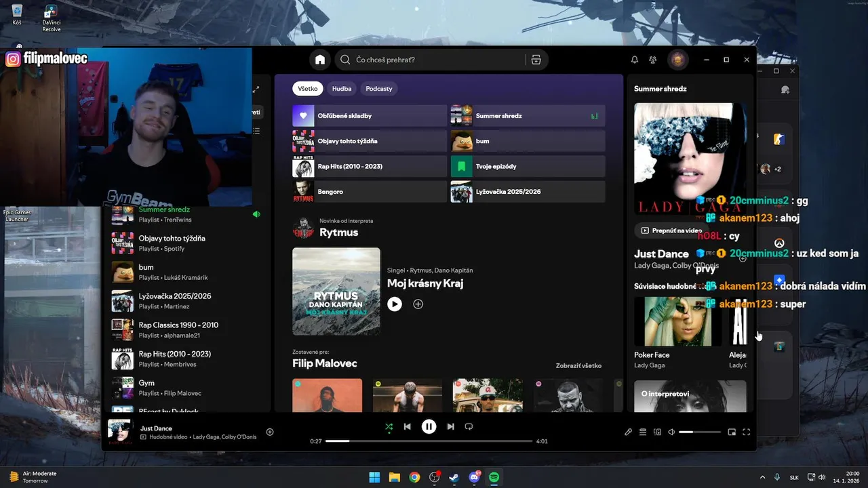
Task: Open the playback queue
Action: (x=643, y=432)
